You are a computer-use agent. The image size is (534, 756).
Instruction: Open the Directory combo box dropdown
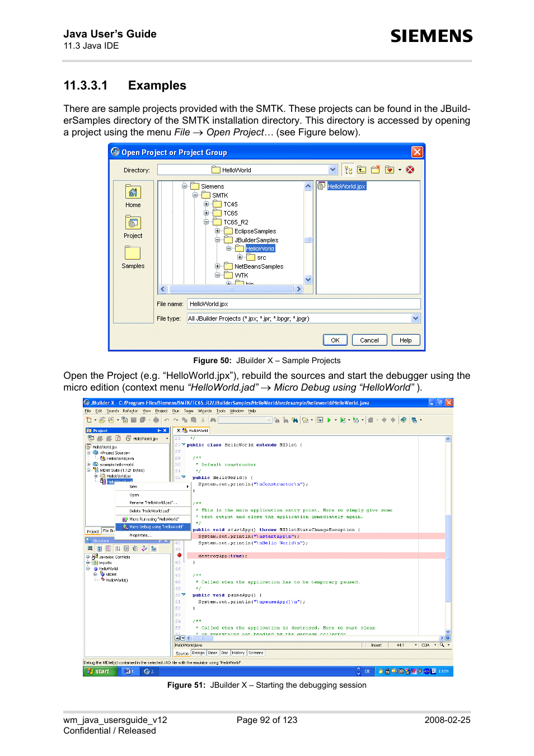point(333,170)
